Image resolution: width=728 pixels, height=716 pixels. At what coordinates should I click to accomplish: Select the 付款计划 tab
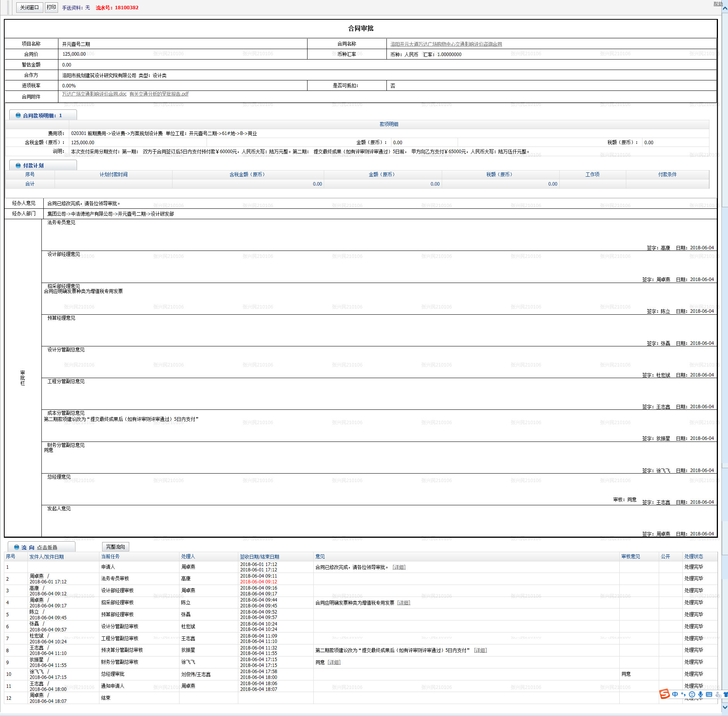point(33,165)
